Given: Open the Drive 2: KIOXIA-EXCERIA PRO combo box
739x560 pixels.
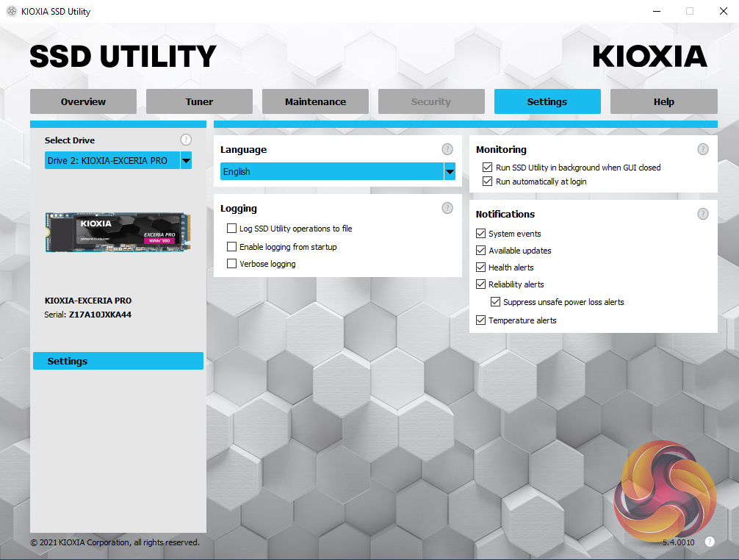Looking at the screenshot, I should point(118,160).
